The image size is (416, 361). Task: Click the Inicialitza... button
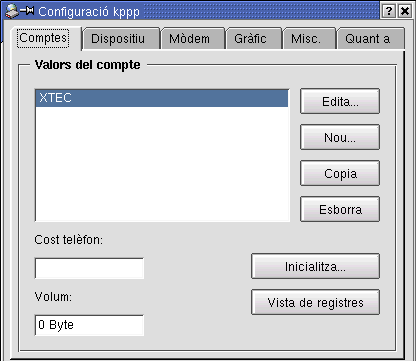pyautogui.click(x=315, y=266)
